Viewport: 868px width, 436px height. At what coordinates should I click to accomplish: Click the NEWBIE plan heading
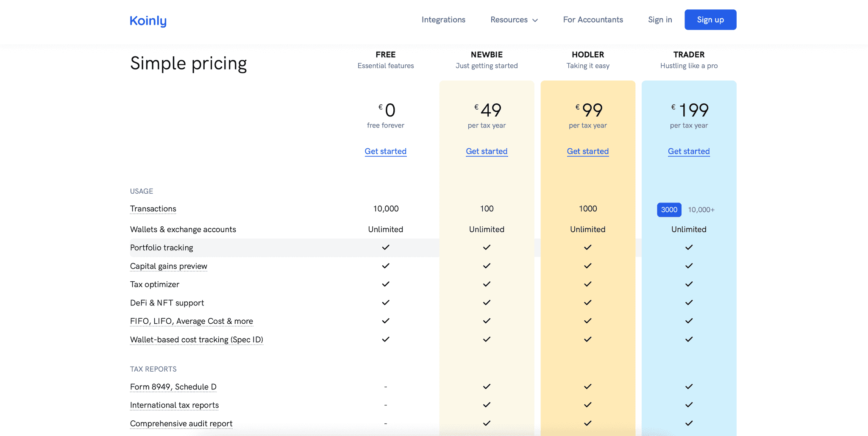click(487, 55)
